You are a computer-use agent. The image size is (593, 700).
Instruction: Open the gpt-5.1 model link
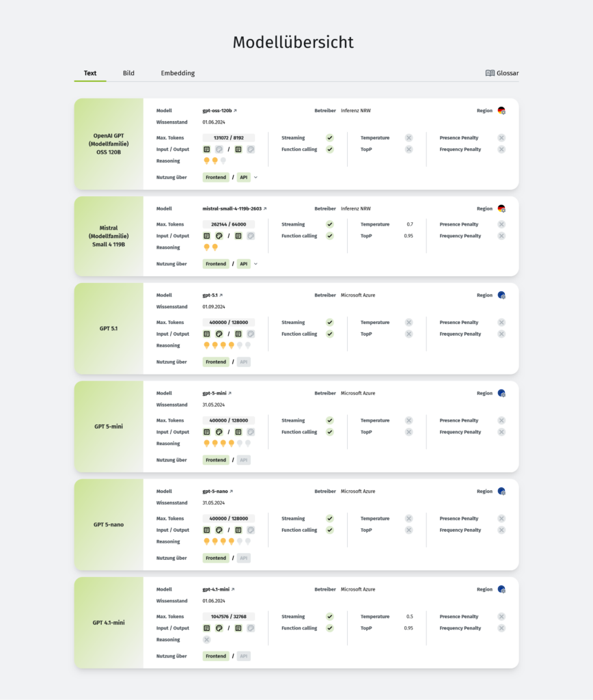click(x=212, y=295)
